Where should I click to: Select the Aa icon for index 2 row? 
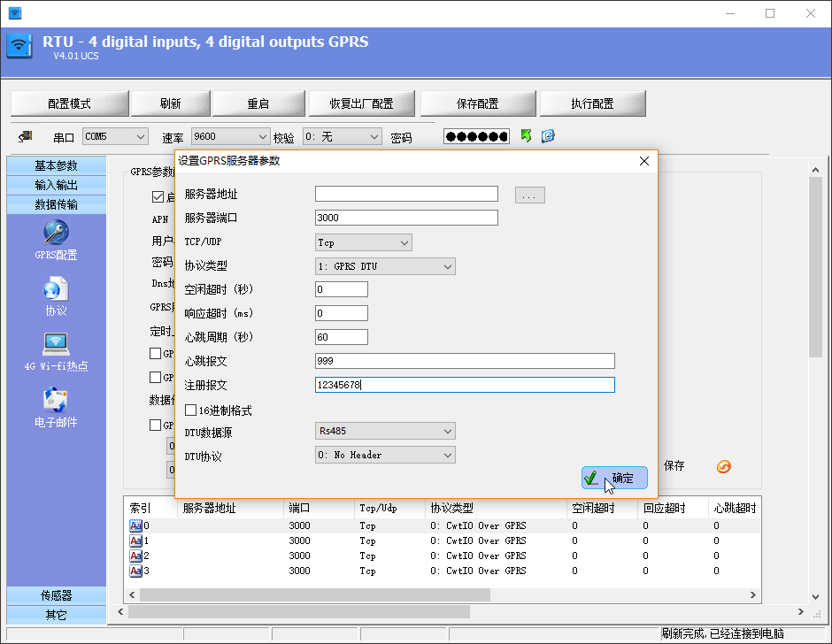click(135, 556)
